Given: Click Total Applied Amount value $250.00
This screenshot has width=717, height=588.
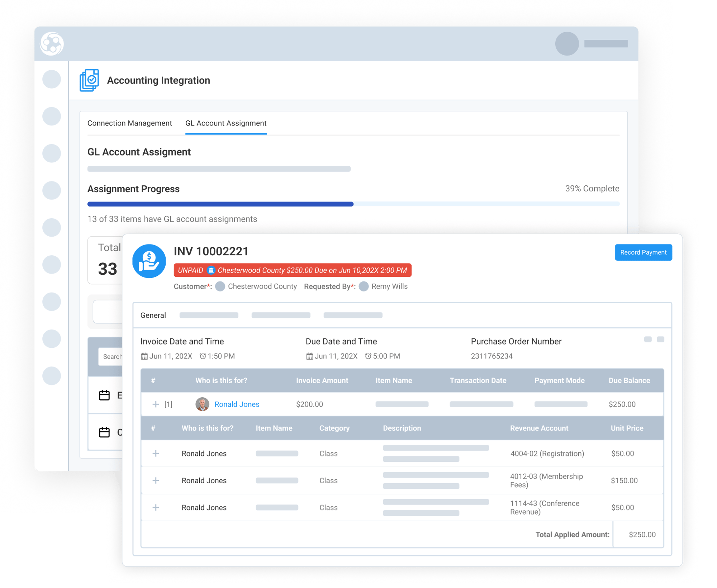Looking at the screenshot, I should tap(642, 535).
